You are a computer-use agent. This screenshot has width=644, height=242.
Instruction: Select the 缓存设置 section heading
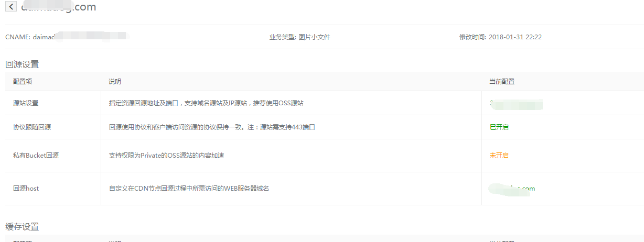point(22,227)
